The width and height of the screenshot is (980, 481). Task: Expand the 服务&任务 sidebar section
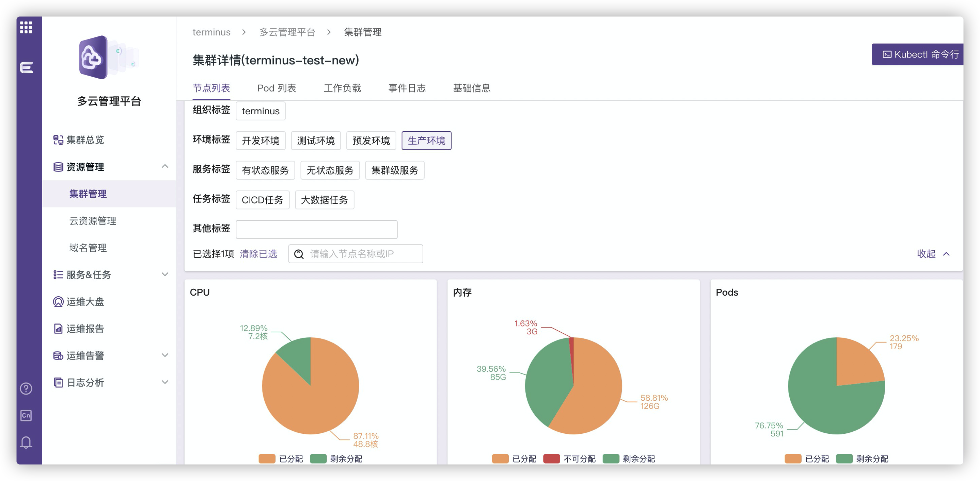165,275
